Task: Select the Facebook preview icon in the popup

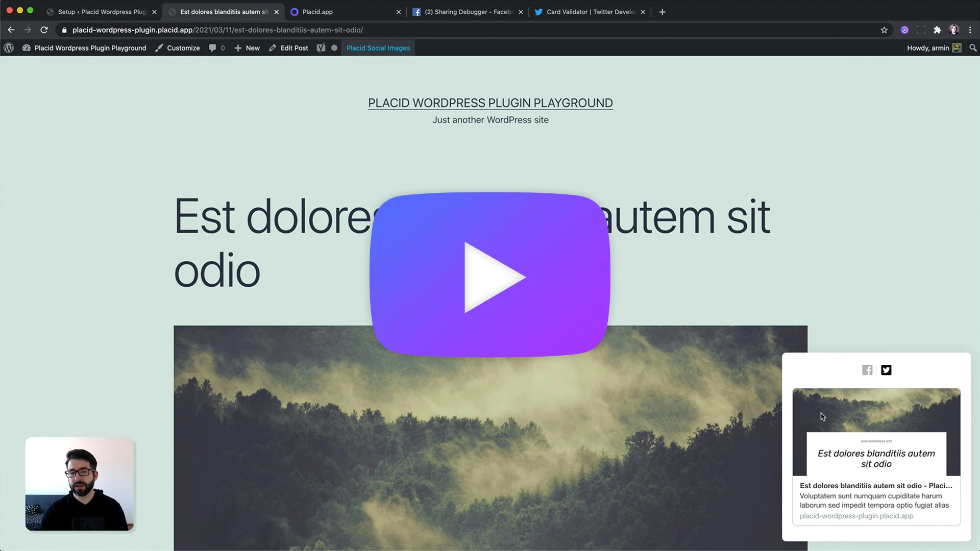Action: (867, 370)
